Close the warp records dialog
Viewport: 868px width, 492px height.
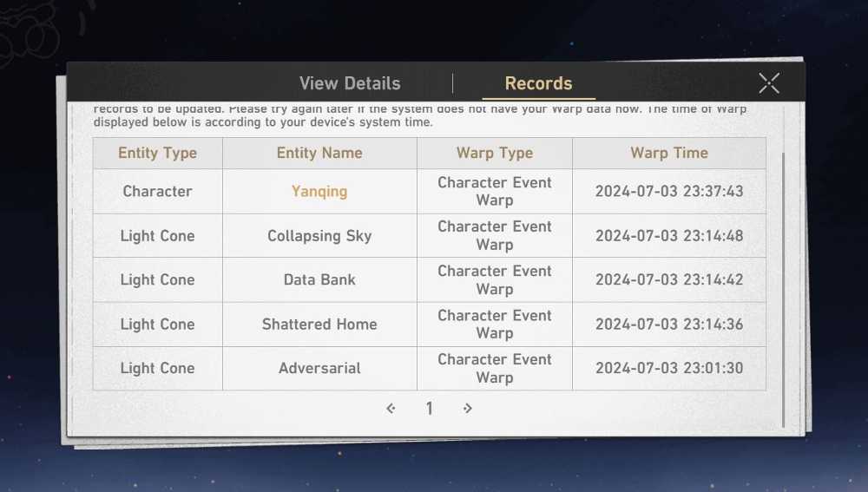(x=769, y=83)
